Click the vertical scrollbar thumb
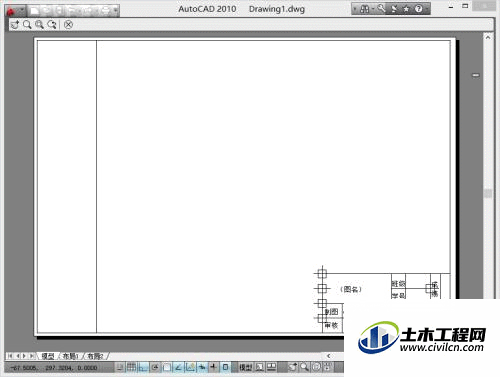 coord(488,194)
